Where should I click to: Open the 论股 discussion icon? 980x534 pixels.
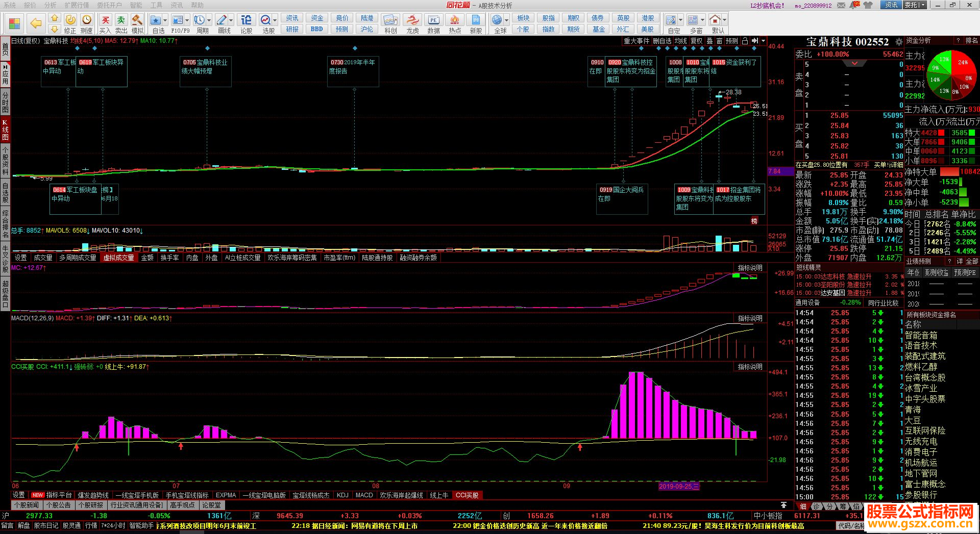pos(246,20)
